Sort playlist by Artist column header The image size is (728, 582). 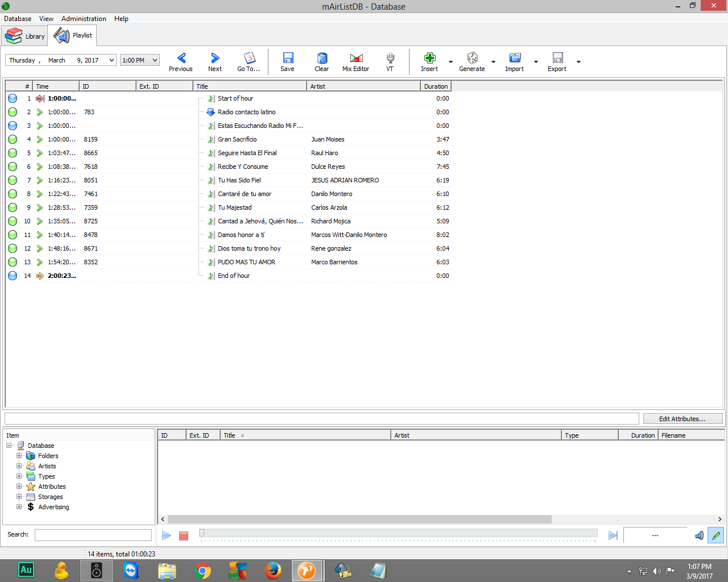tap(363, 86)
